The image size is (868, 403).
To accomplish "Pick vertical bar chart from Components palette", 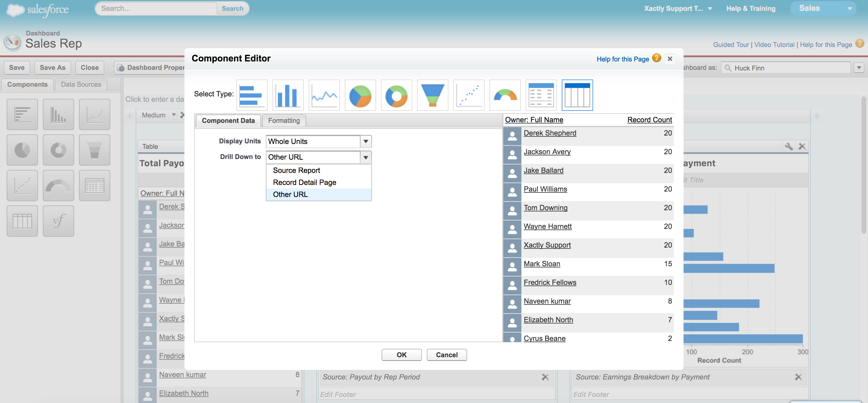I will tap(58, 114).
